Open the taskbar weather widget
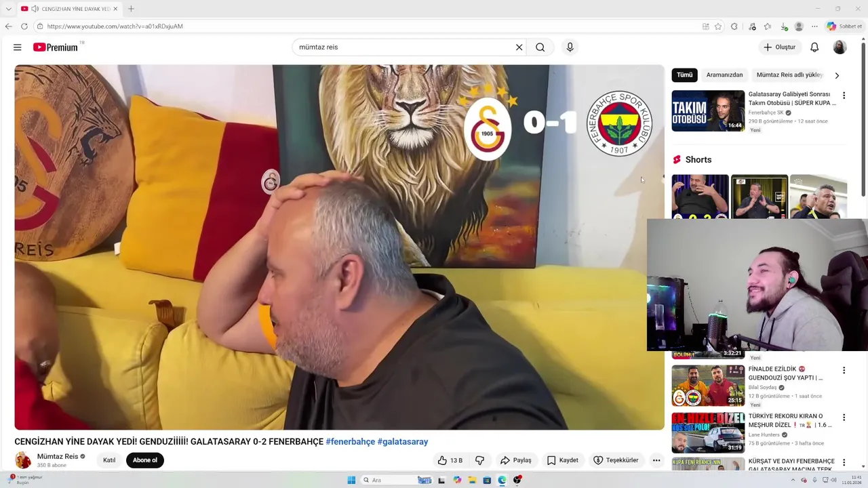Screen dimensions: 868x488 [x=24, y=480]
